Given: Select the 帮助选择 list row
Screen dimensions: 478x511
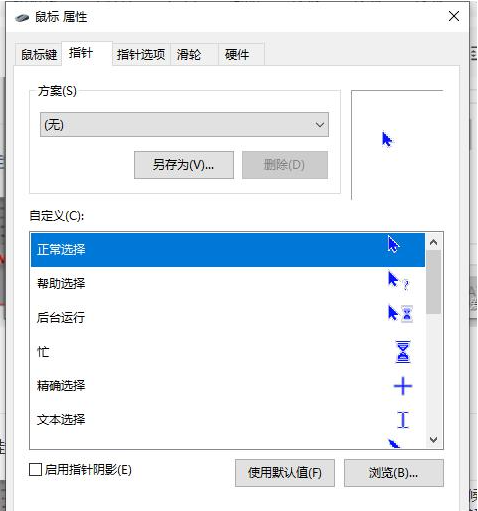Looking at the screenshot, I should point(228,284).
